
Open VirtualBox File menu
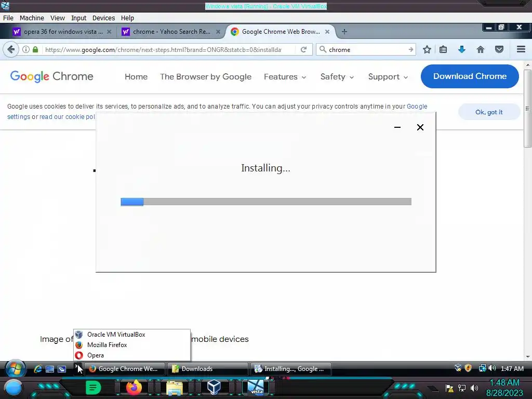(x=8, y=18)
